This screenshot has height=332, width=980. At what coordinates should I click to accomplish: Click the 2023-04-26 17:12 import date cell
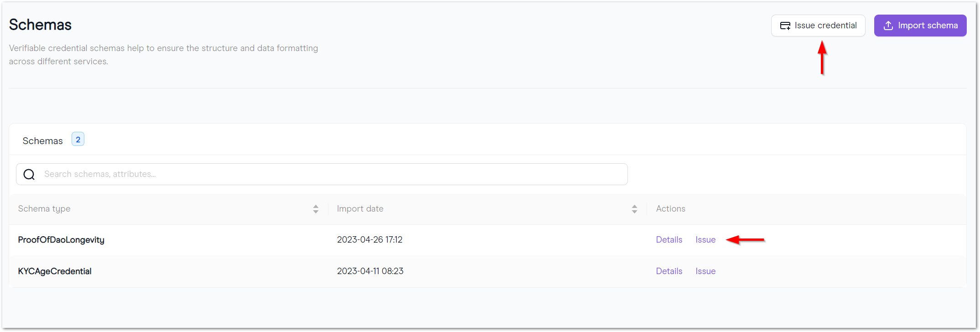coord(370,240)
